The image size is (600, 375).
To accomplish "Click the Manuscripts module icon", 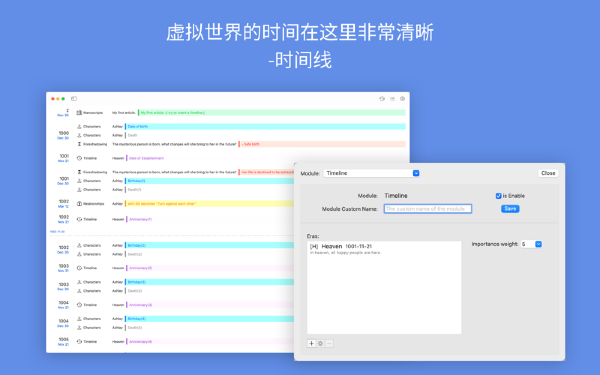I will pos(79,112).
